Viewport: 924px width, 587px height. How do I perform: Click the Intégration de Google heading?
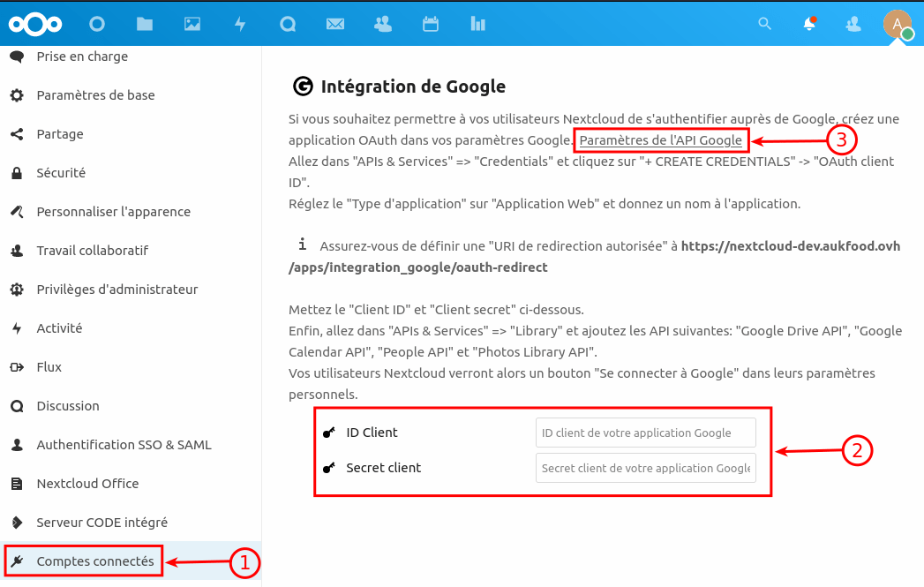pyautogui.click(x=413, y=87)
